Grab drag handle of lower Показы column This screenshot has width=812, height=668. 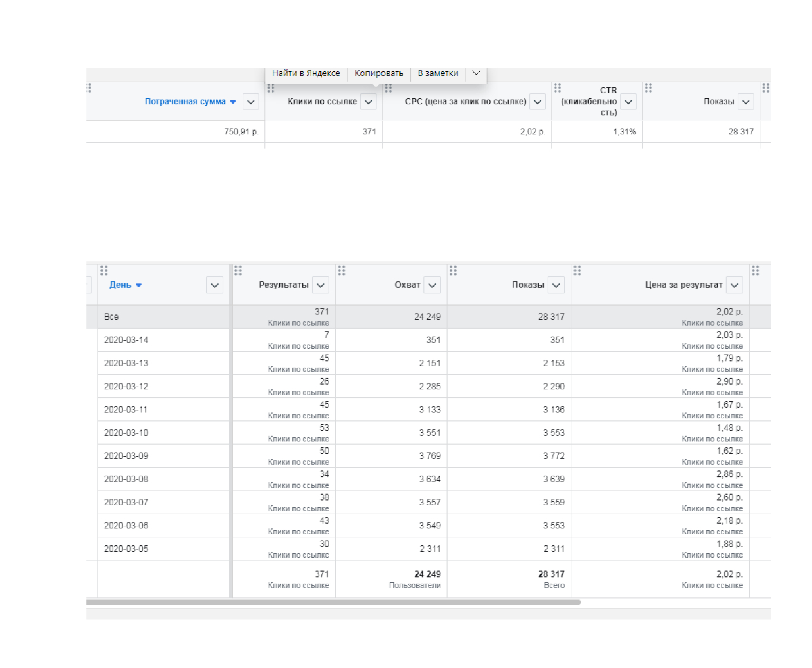click(453, 271)
